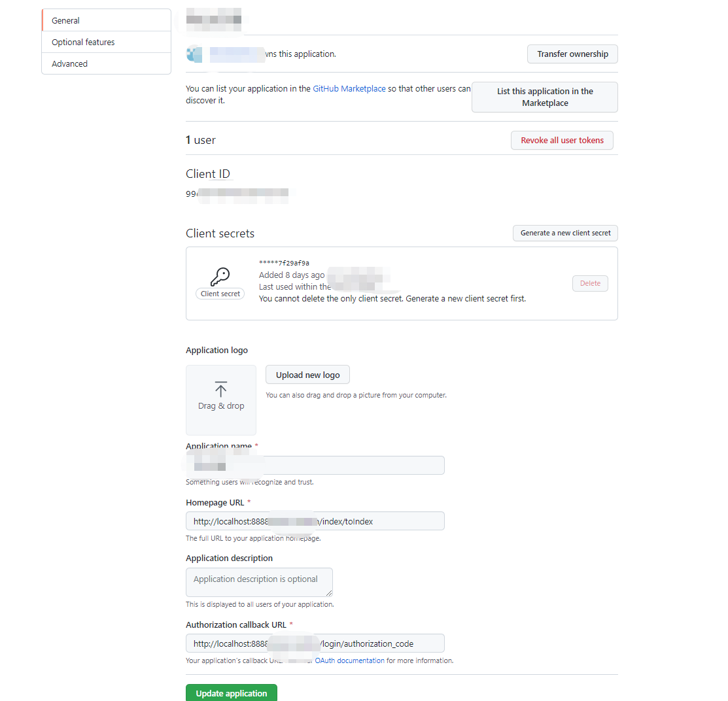
Task: Click List this application in the Marketplace
Action: coord(544,97)
